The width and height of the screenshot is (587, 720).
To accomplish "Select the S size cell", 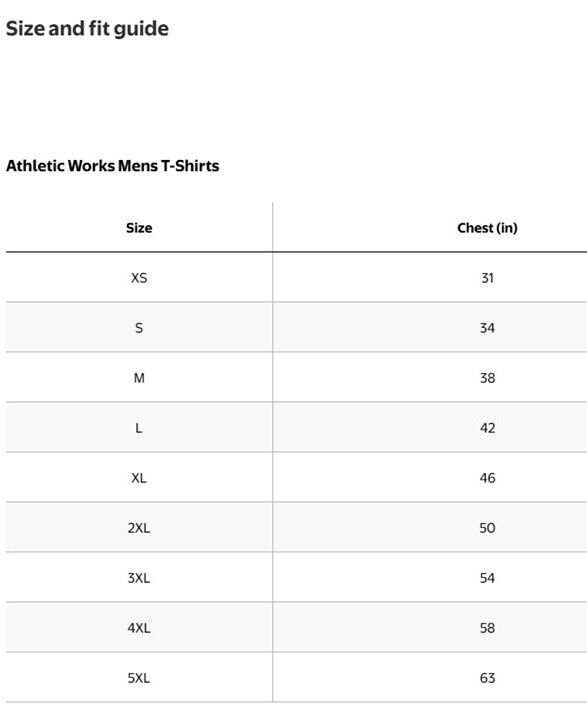I will click(x=139, y=328).
